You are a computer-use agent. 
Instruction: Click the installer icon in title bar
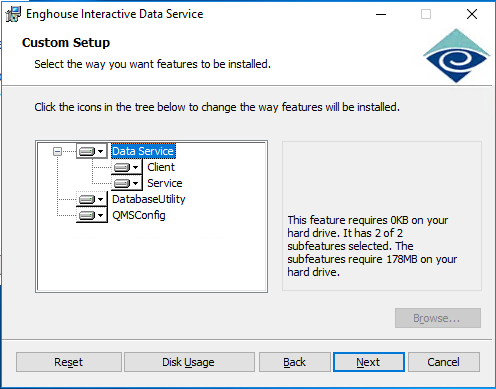click(13, 14)
